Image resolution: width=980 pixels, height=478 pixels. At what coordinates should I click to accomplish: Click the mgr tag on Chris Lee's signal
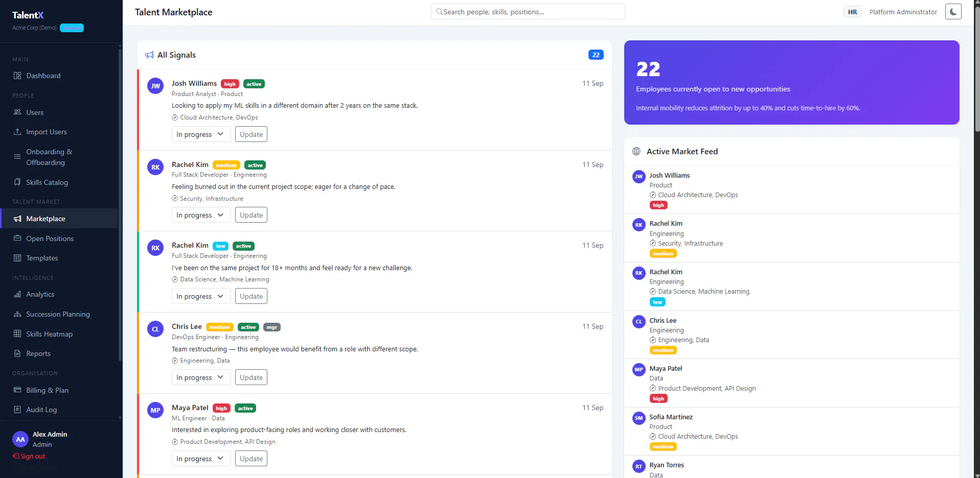[x=272, y=327]
